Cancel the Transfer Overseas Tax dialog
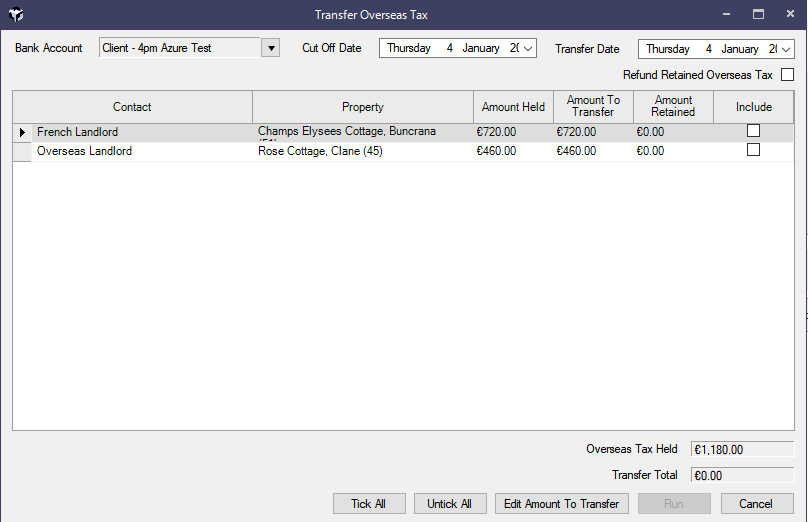The image size is (808, 522). click(756, 504)
